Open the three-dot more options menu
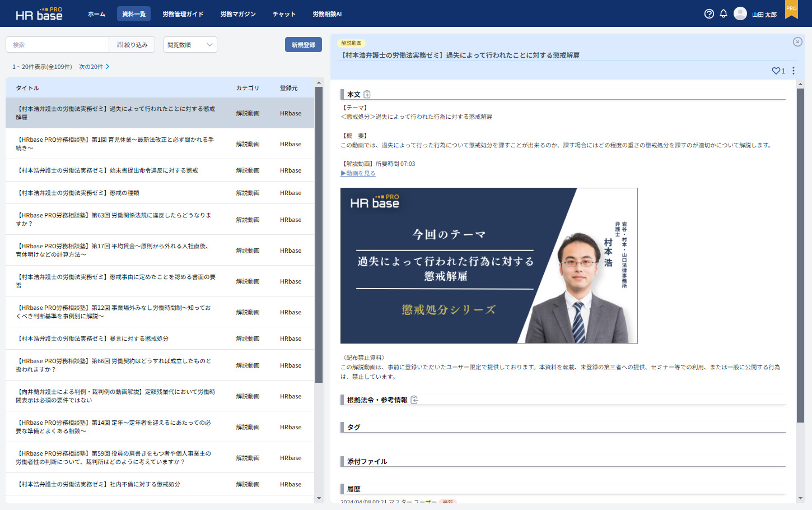Image resolution: width=812 pixels, height=510 pixels. [x=794, y=71]
